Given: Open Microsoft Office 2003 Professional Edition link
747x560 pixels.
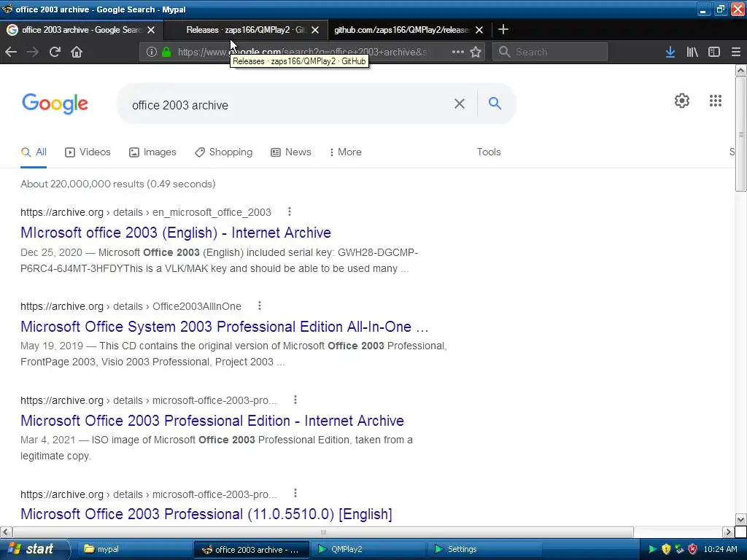Looking at the screenshot, I should coord(212,421).
